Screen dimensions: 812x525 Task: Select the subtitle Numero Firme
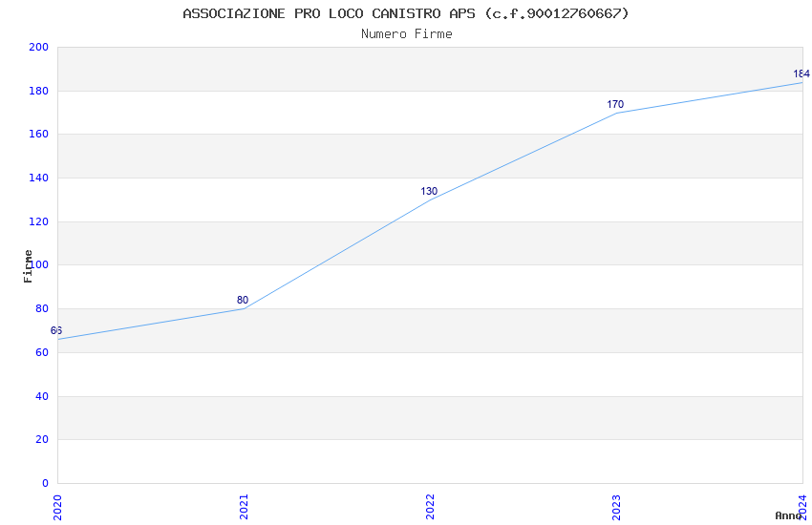407,34
